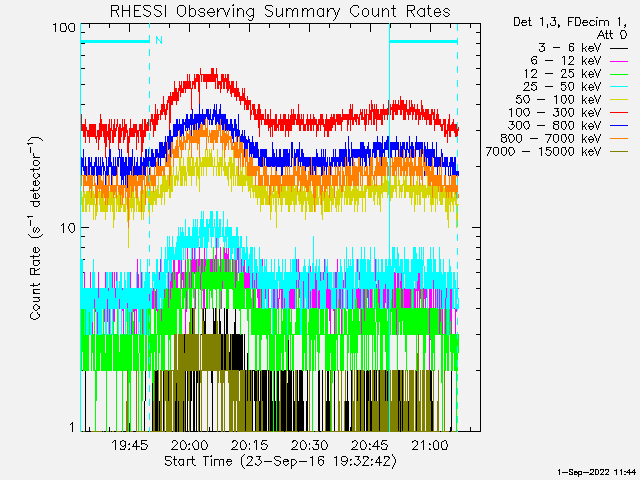Click the cyan horizontal interval bar at top left
Viewport: 640px width, 480px height.
115,41
